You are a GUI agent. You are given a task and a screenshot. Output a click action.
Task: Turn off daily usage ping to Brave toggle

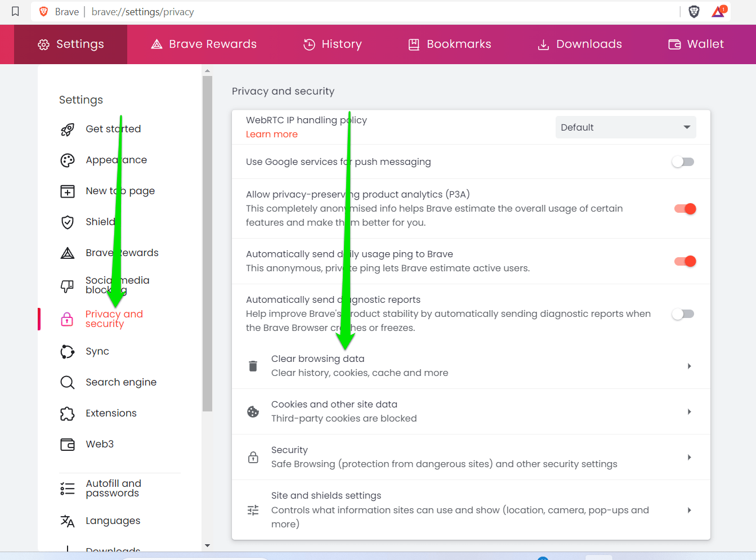point(685,261)
